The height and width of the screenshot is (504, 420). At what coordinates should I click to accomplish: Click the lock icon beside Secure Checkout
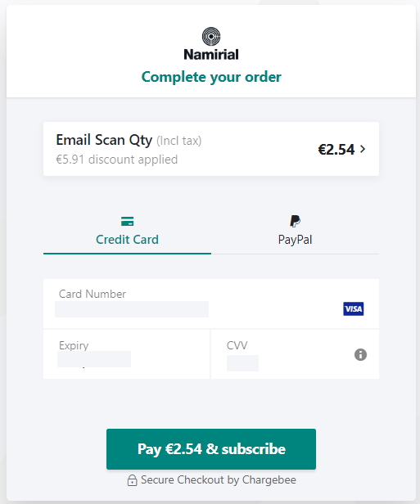click(132, 480)
